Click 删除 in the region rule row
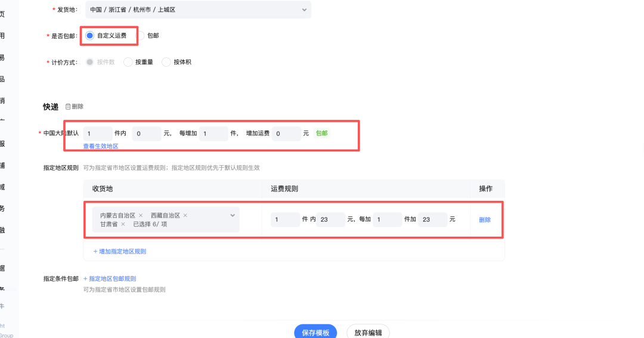This screenshot has height=338, width=644. [485, 220]
